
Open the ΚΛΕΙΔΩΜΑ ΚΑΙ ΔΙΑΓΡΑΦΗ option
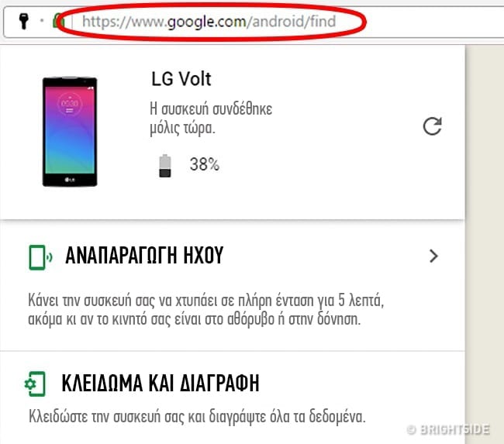click(x=160, y=384)
